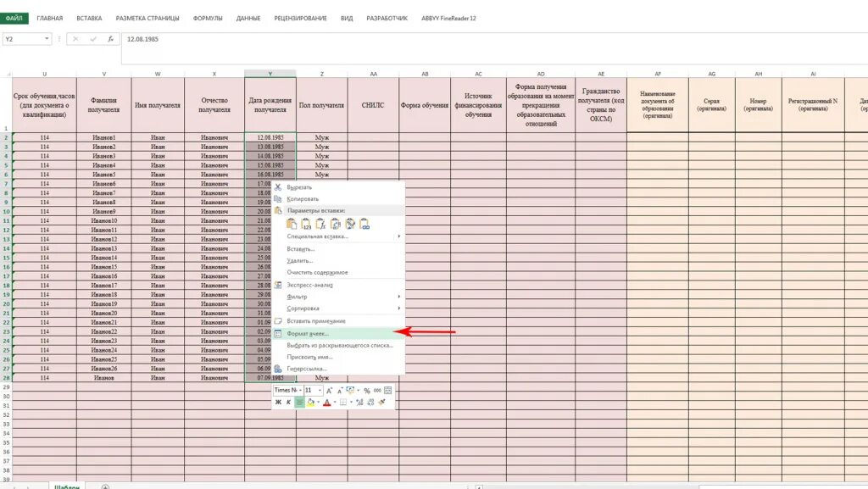868x489 pixels.
Task: Click the Paste option icon in the context menu
Action: [x=292, y=224]
